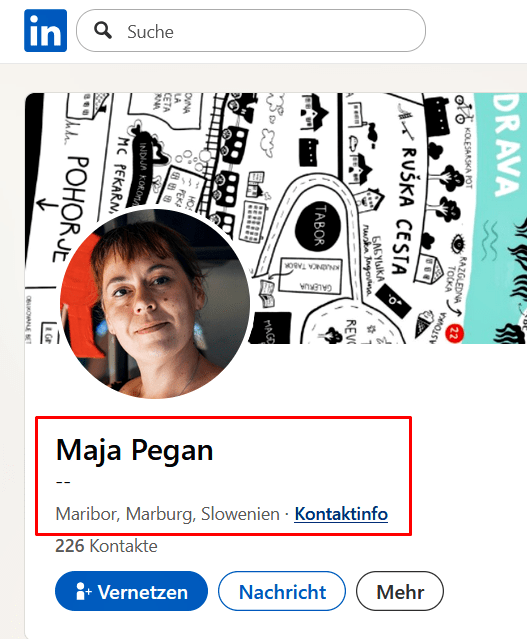Click the eye icon near Razgledna točka
This screenshot has height=639, width=527.
[458, 244]
